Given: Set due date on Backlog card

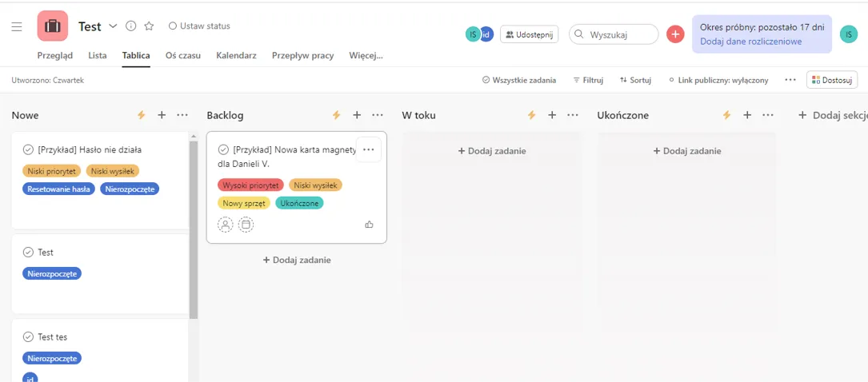Looking at the screenshot, I should tap(246, 225).
